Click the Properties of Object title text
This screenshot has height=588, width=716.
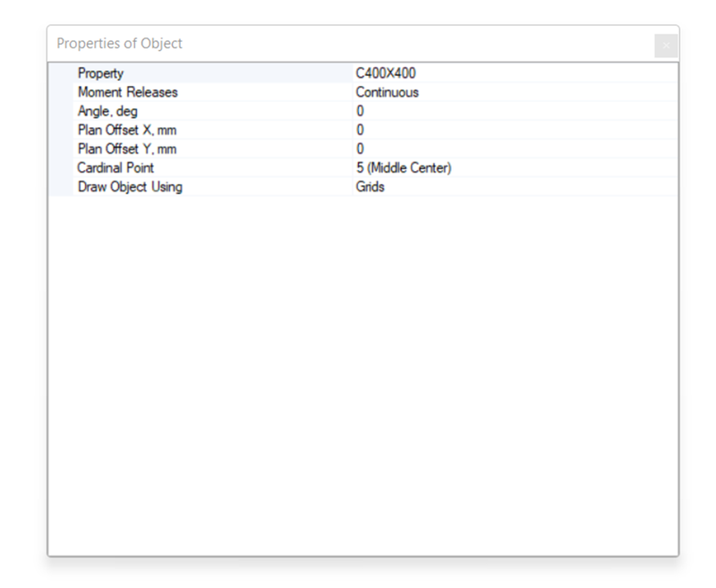(119, 43)
